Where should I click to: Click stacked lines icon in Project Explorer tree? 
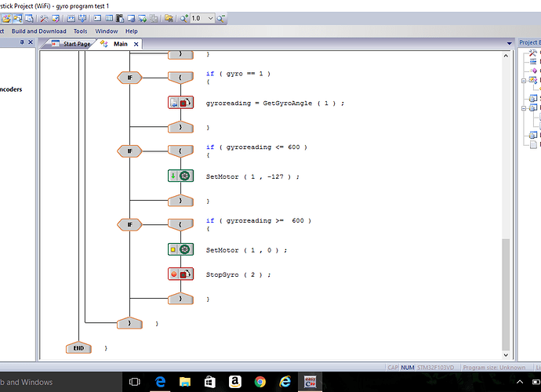[533, 62]
